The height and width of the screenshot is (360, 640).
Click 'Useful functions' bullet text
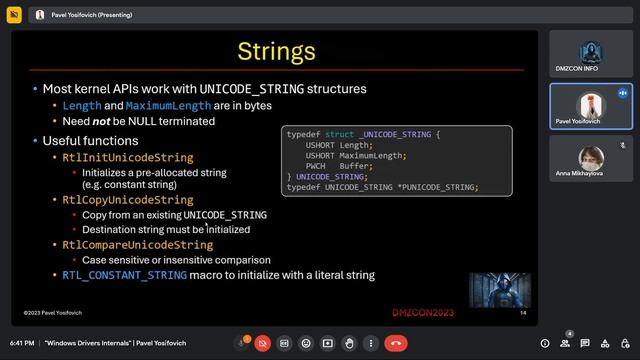tap(90, 141)
